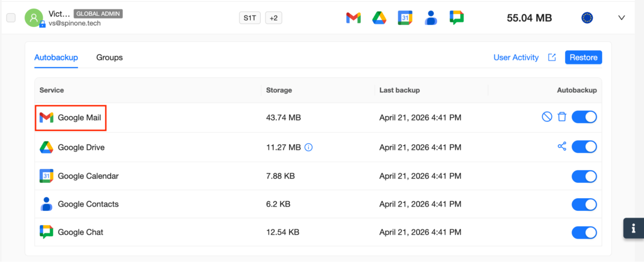This screenshot has width=644, height=262.
Task: Click the Google Drive icon in the user header row
Action: click(x=379, y=18)
